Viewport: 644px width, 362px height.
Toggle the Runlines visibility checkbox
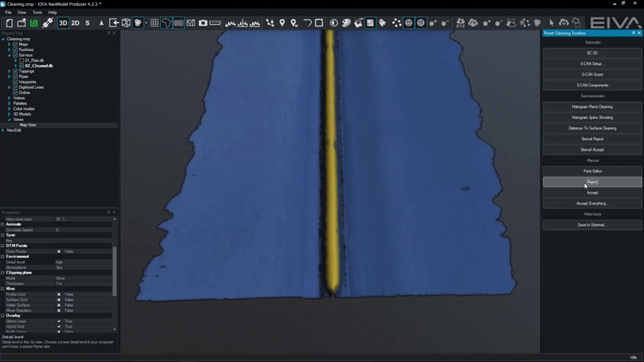tap(15, 49)
